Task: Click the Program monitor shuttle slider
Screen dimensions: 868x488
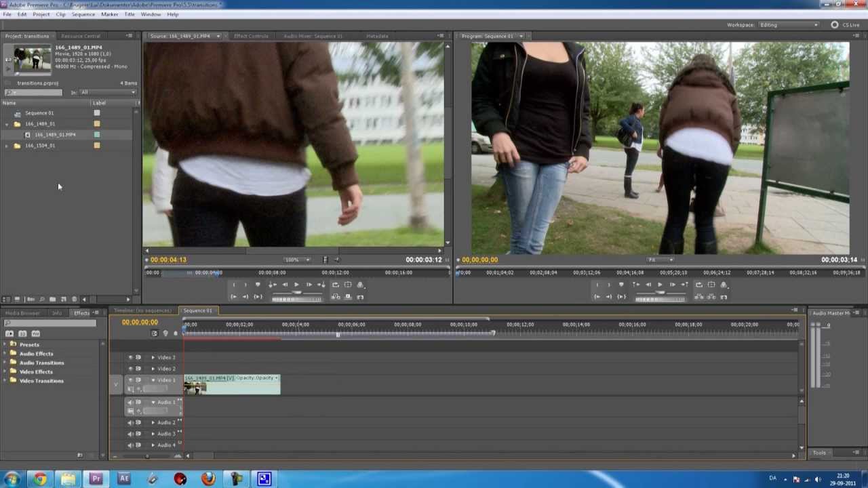Action: click(660, 292)
